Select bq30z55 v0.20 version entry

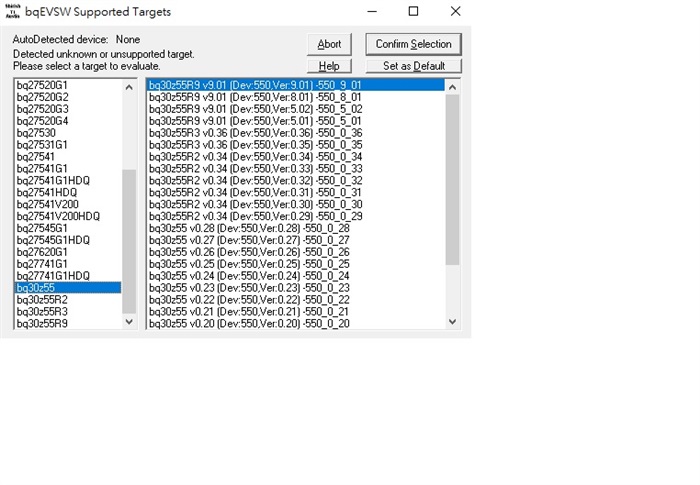click(x=296, y=323)
